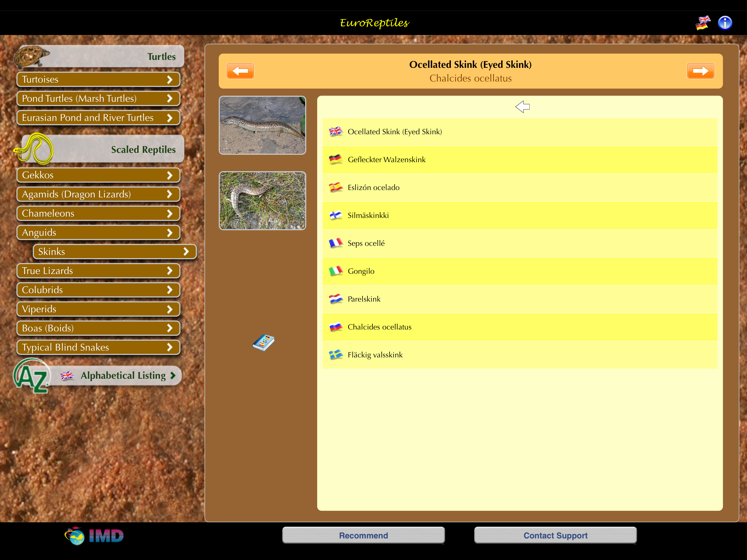Select the Skinks category
The width and height of the screenshot is (747, 560).
[115, 252]
